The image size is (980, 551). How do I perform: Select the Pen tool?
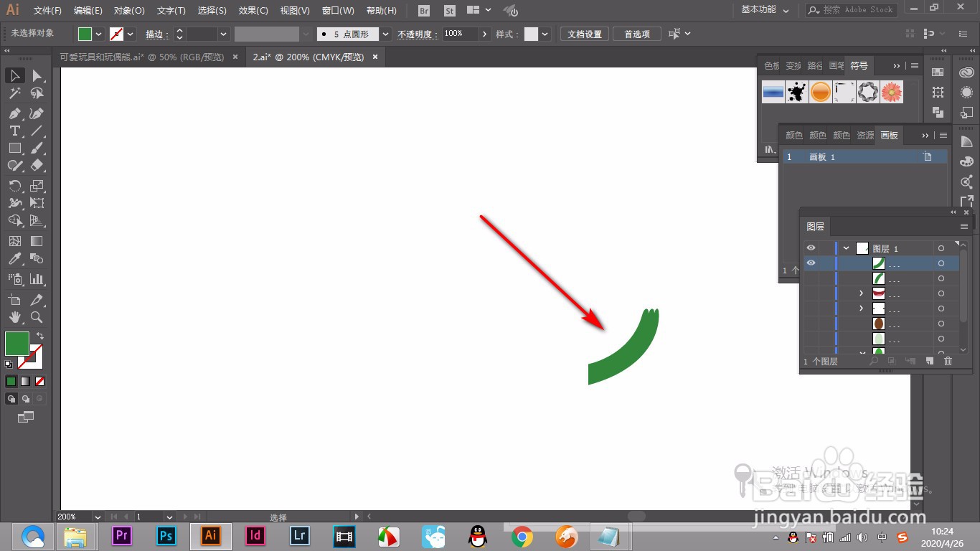coord(14,113)
